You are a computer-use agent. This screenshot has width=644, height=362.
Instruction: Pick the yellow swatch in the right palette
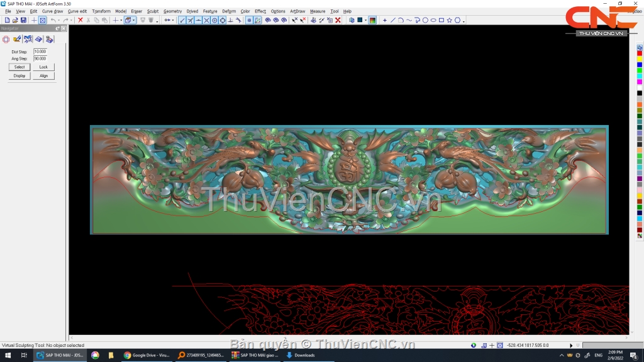640,59
